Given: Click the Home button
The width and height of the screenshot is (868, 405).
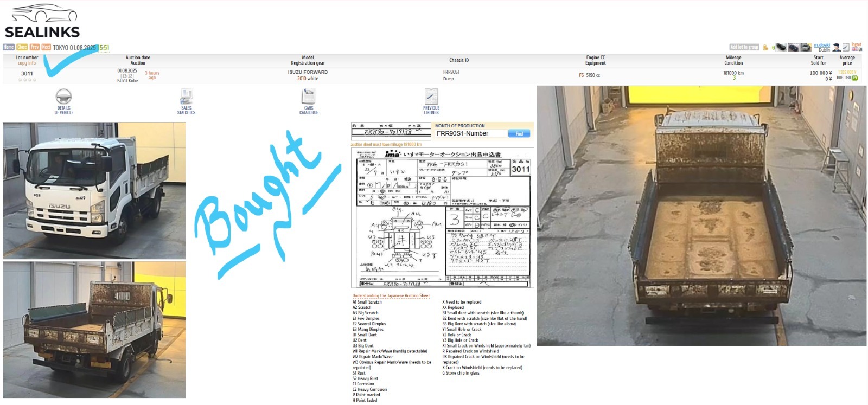Looking at the screenshot, I should [x=9, y=47].
